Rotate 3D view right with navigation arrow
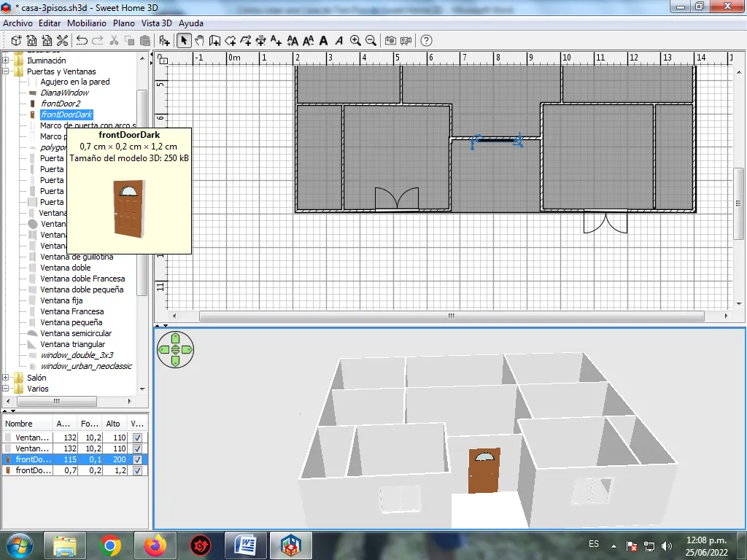Viewport: 747px width, 560px height. (x=186, y=349)
